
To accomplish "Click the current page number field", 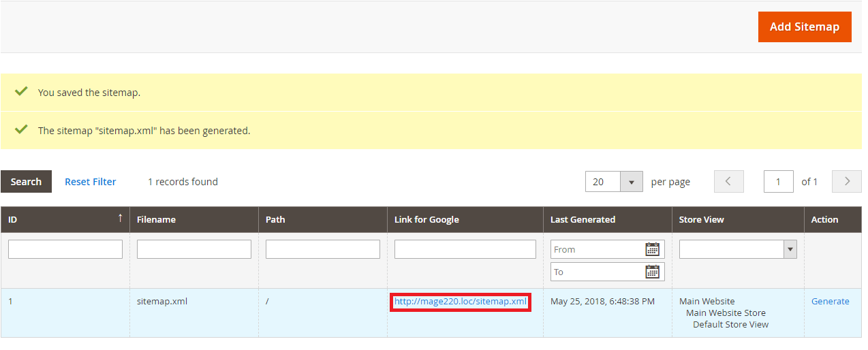I will tap(779, 182).
